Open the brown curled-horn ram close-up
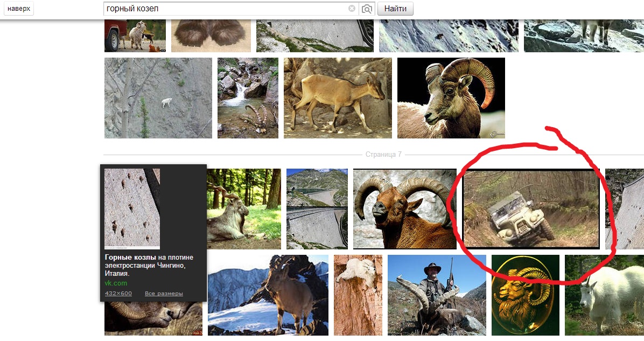The height and width of the screenshot is (341, 644). [404, 208]
